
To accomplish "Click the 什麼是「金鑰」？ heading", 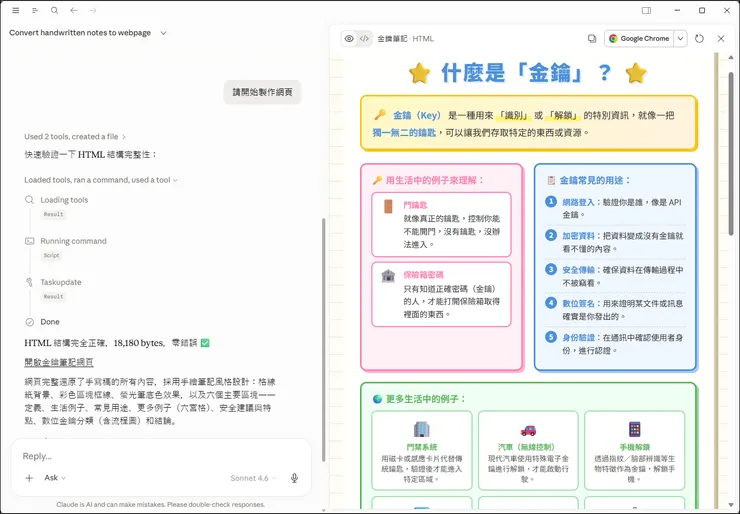I will tap(526, 74).
